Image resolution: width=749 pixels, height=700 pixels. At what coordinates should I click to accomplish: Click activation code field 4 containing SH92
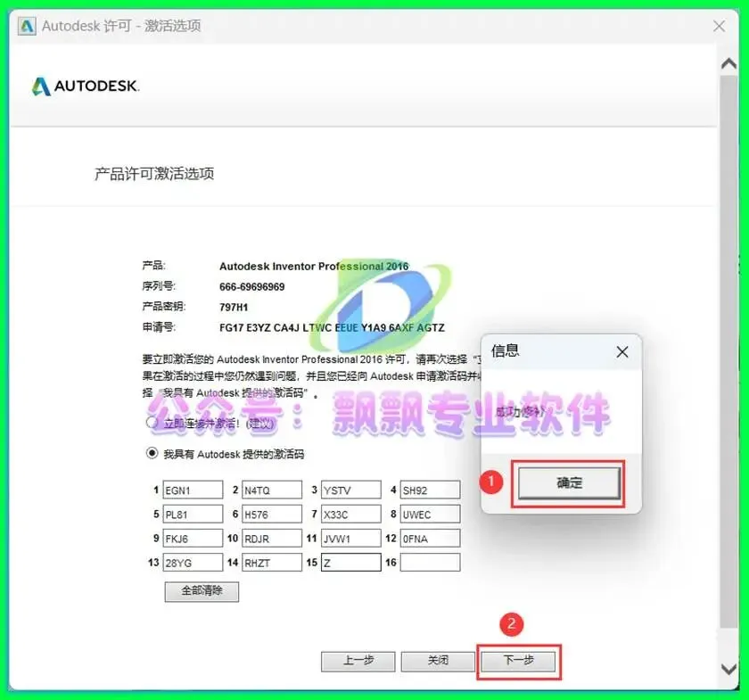pyautogui.click(x=431, y=490)
